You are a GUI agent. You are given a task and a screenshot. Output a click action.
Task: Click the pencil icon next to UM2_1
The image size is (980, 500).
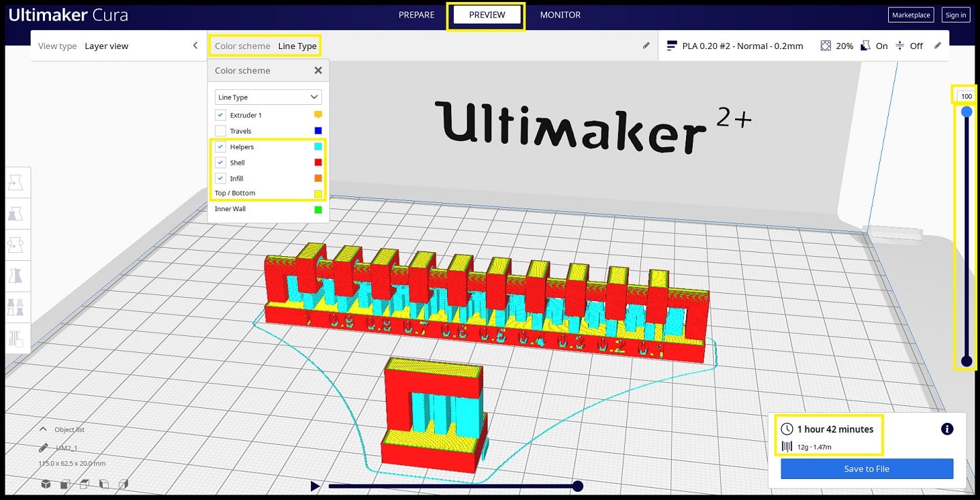44,448
